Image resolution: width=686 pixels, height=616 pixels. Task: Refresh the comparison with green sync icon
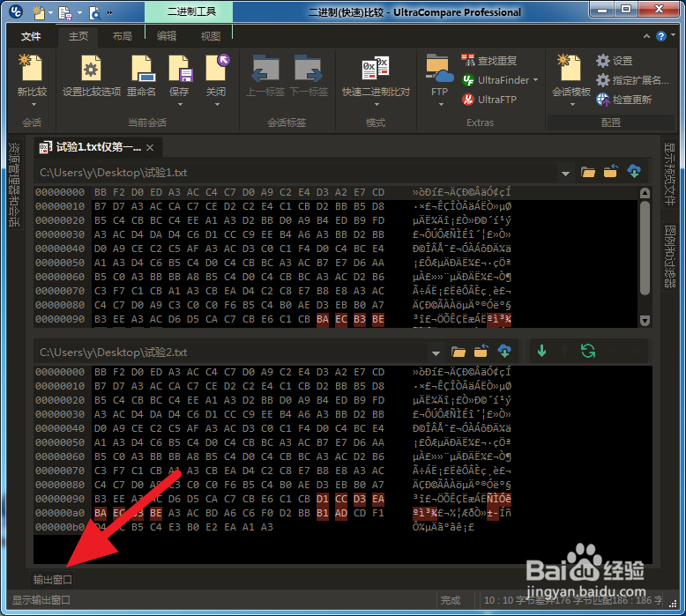click(x=588, y=351)
